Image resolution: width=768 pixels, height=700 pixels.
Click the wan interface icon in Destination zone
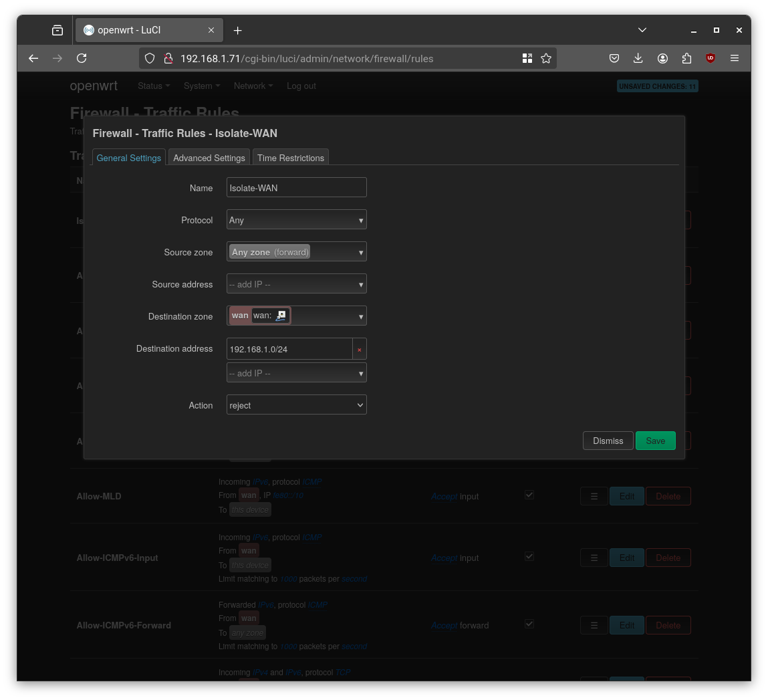[281, 314]
